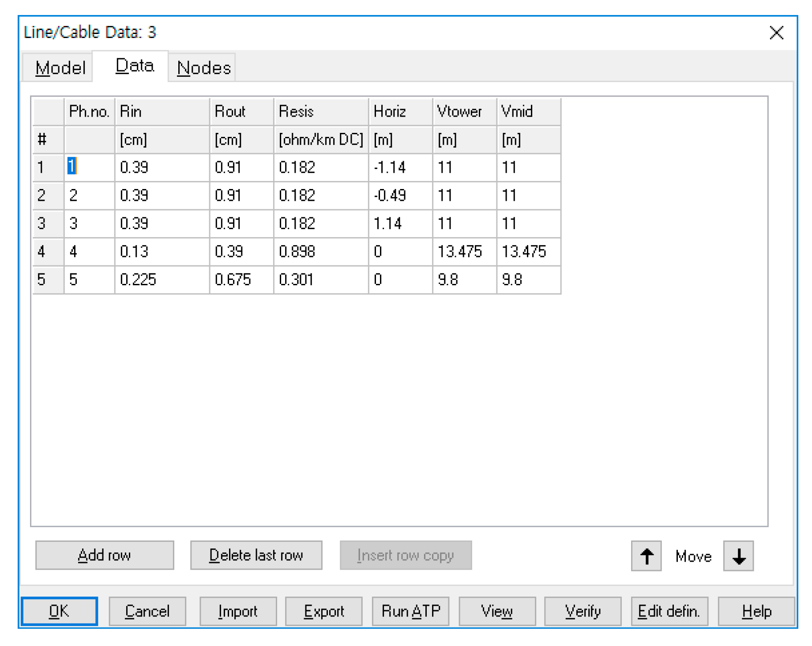Select the Data tab
Viewport: 812px width, 646px height.
(x=134, y=66)
